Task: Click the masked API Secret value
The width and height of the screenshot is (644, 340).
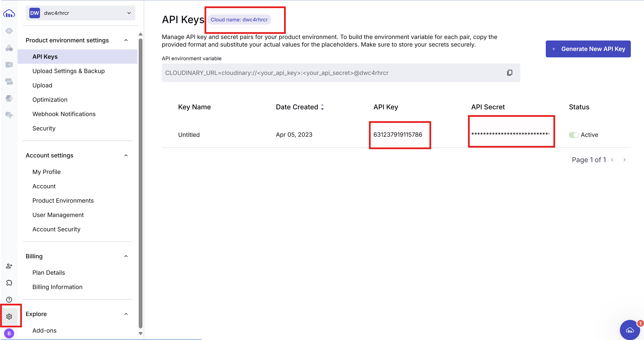Action: click(510, 134)
